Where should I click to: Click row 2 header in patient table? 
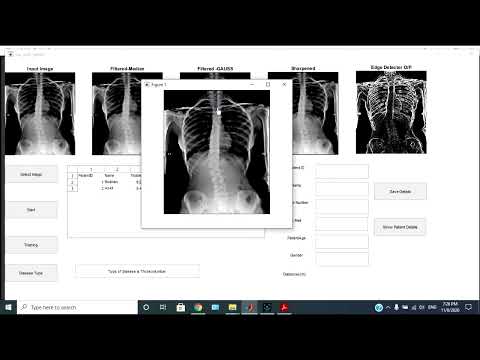pyautogui.click(x=72, y=182)
